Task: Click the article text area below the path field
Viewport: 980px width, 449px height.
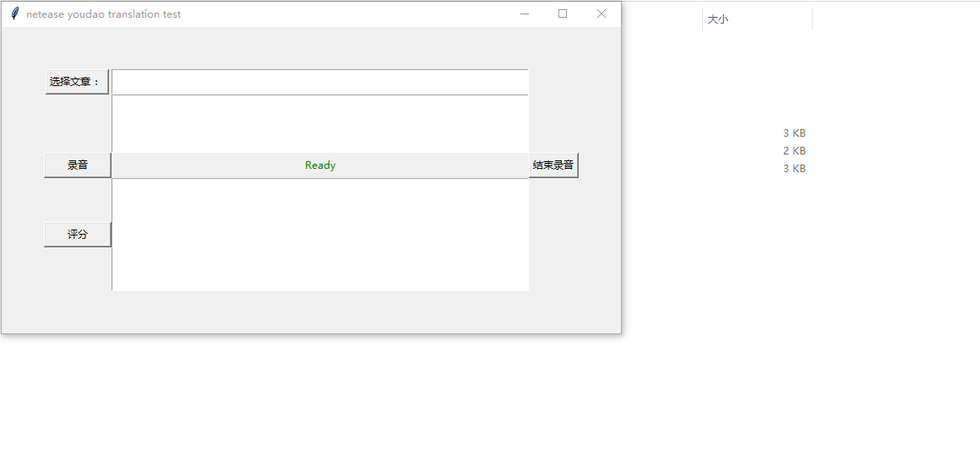Action: tap(320, 124)
